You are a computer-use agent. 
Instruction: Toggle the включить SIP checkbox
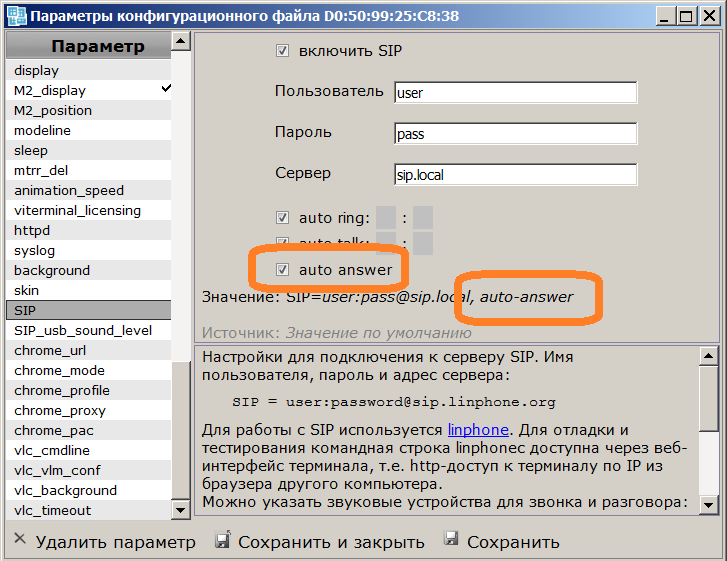pos(282,50)
